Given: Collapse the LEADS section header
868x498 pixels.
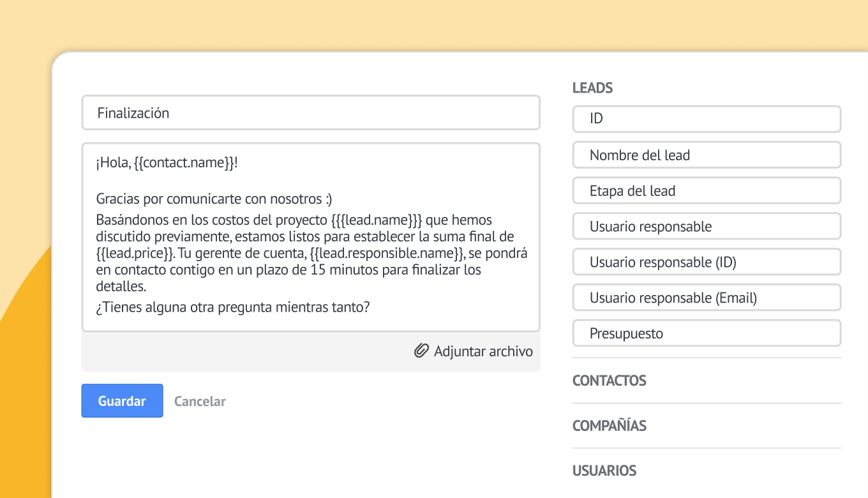Looking at the screenshot, I should 592,88.
